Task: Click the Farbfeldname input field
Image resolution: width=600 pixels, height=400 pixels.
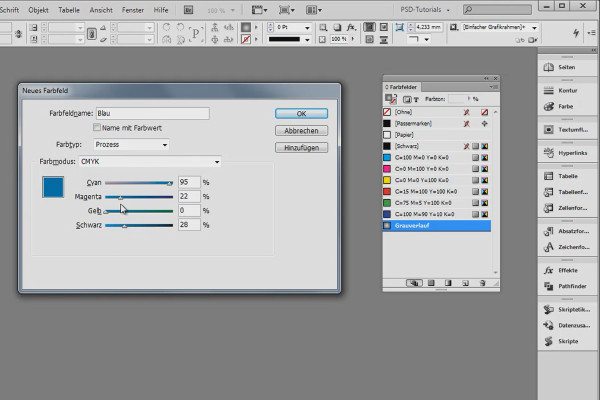Action: pos(153,113)
